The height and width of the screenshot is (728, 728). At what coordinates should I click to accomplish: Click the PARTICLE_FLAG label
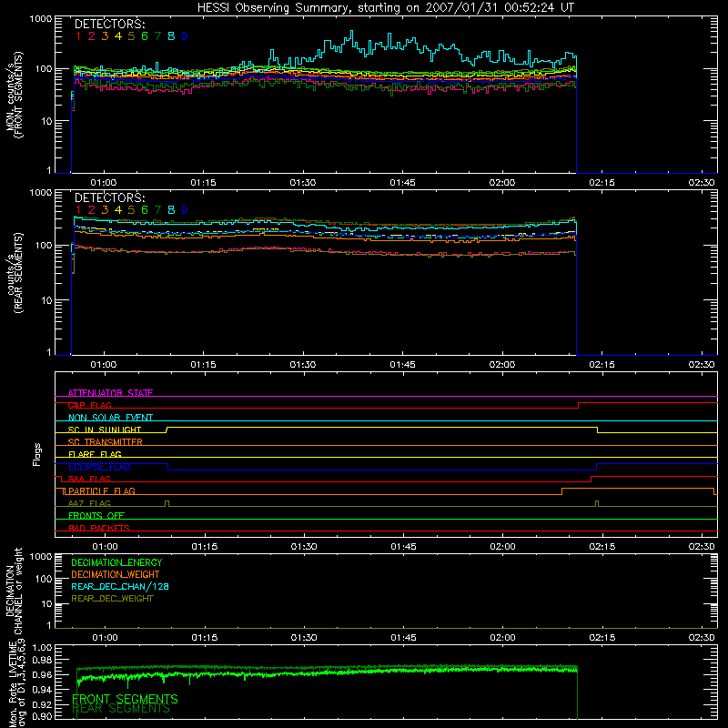pyautogui.click(x=102, y=490)
